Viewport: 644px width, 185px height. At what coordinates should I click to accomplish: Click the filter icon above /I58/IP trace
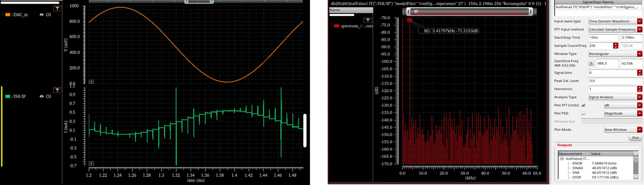(x=57, y=90)
